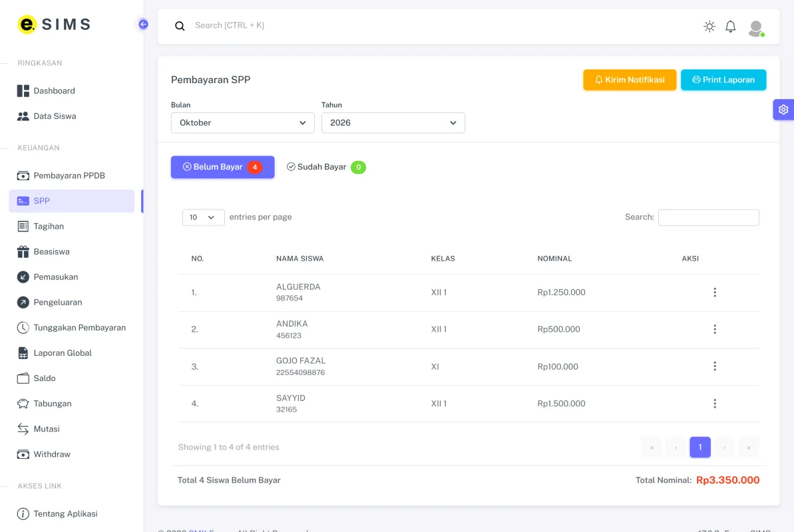Focus the table Search field
The image size is (794, 532).
point(708,217)
